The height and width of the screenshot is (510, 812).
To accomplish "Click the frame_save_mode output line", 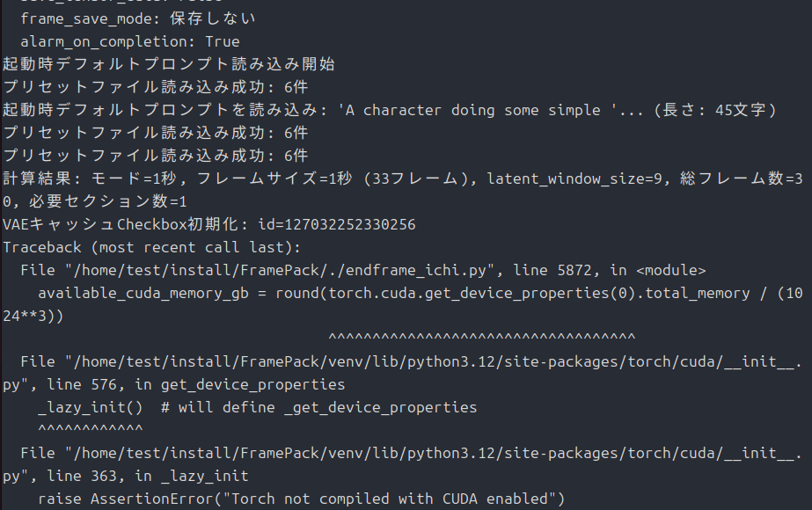I will point(138,18).
